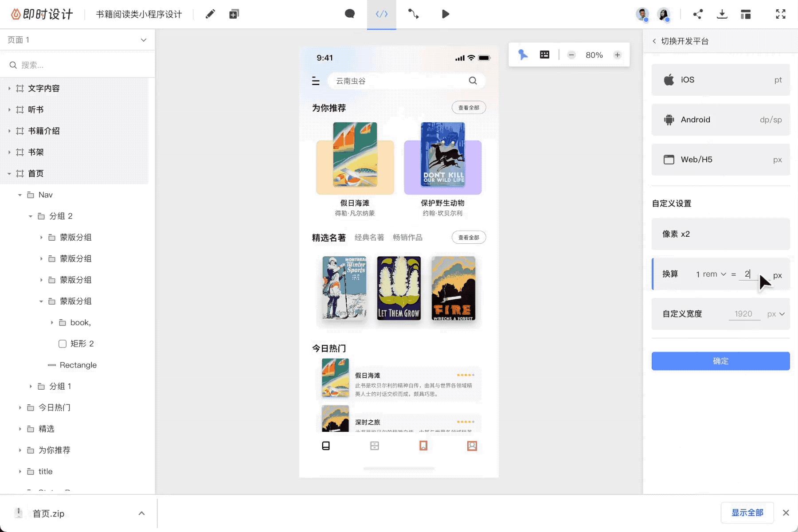Collapse the 首页 frame

(x=9, y=173)
